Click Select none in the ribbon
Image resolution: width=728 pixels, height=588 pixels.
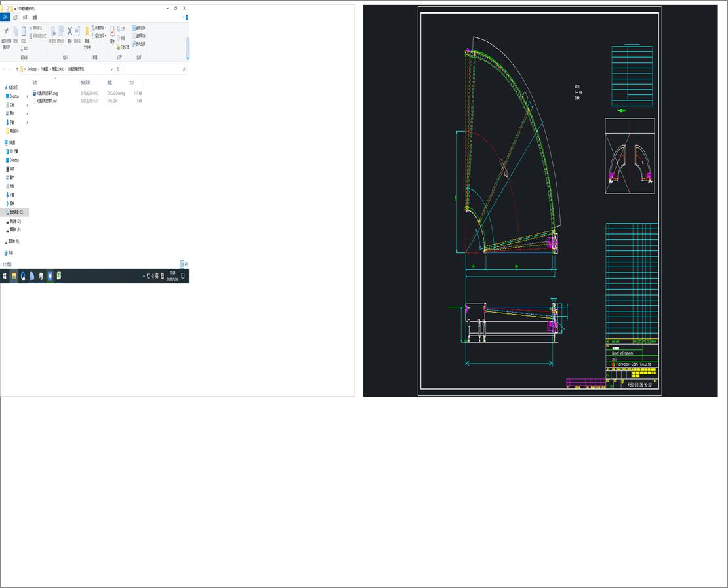139,36
